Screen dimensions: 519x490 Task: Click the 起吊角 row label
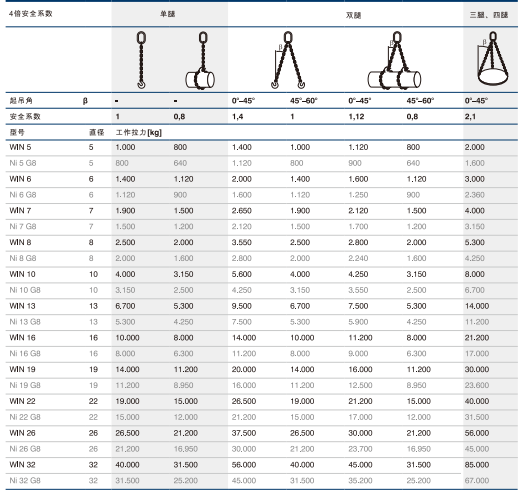21,100
